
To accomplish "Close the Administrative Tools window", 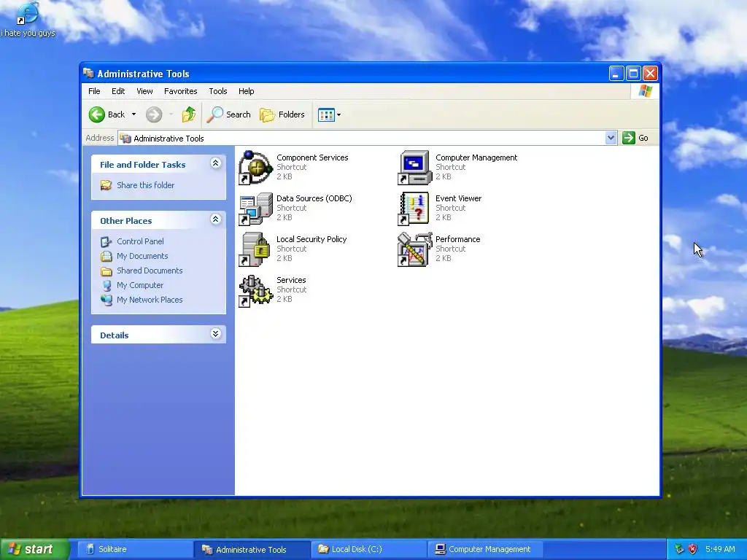I will (x=650, y=74).
